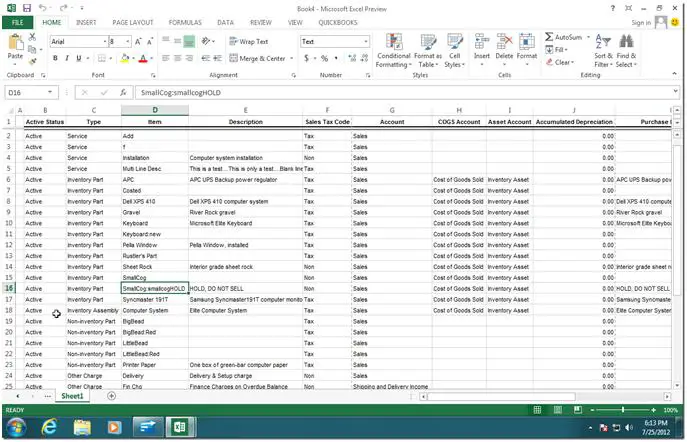Screen dimensions: 687x442
Task: Toggle Italic formatting
Action: click(67, 58)
